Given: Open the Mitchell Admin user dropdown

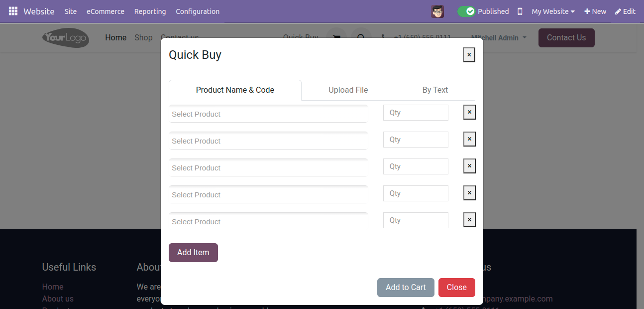Looking at the screenshot, I should pos(499,38).
